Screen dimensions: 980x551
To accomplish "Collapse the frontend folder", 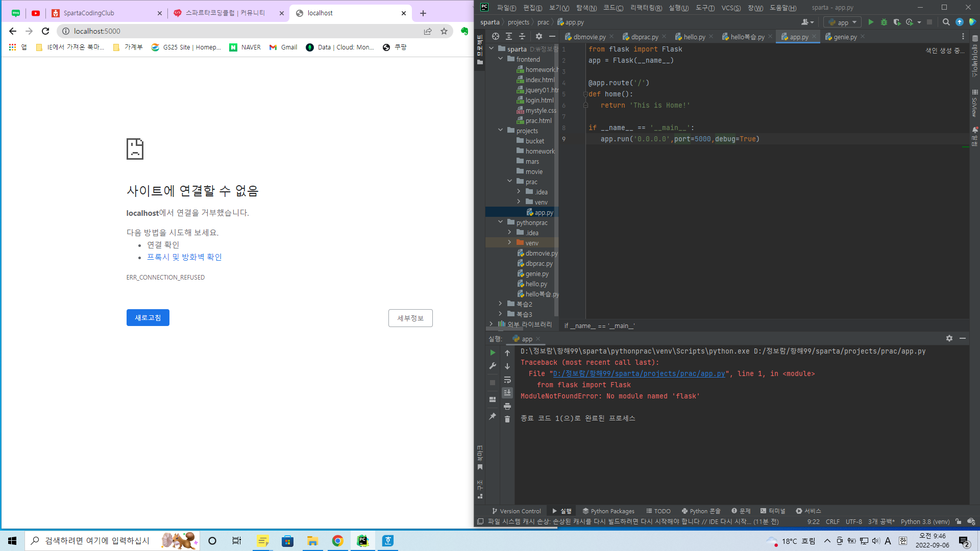I will 501,59.
